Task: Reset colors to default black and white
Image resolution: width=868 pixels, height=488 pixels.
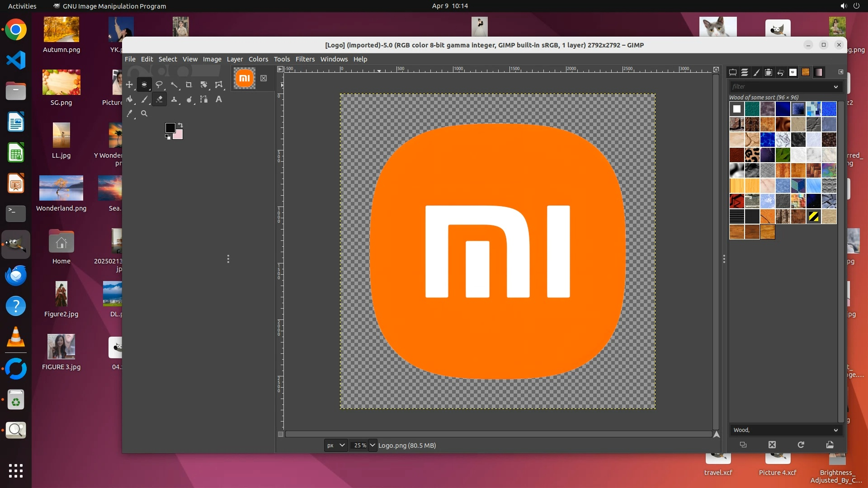Action: point(168,137)
